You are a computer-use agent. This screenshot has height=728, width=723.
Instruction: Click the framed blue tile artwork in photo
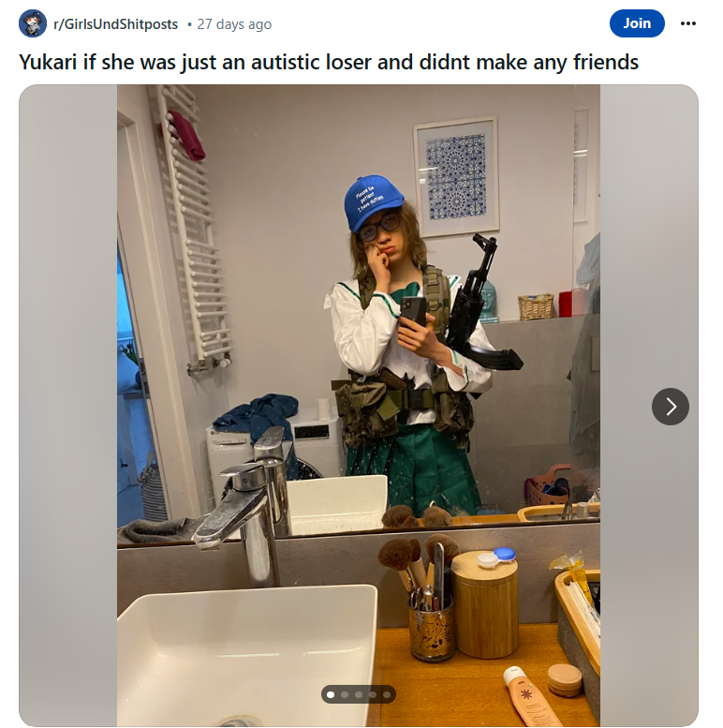pyautogui.click(x=456, y=176)
